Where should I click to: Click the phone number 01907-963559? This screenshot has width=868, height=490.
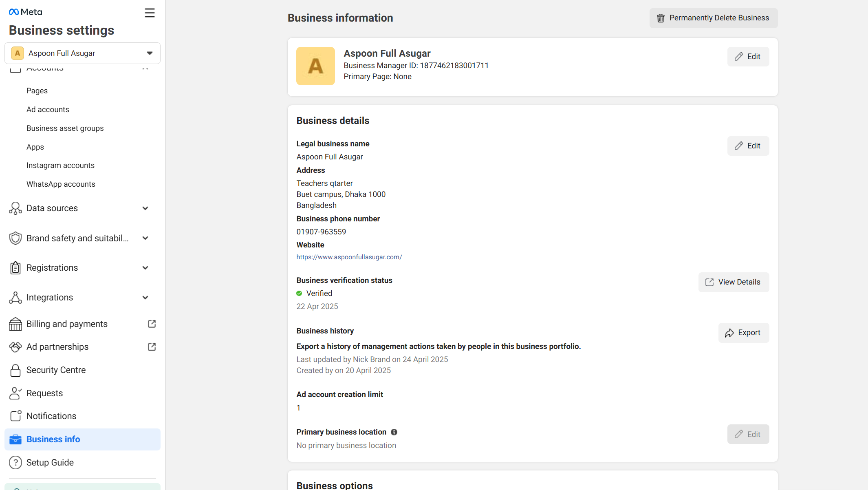[x=321, y=232]
